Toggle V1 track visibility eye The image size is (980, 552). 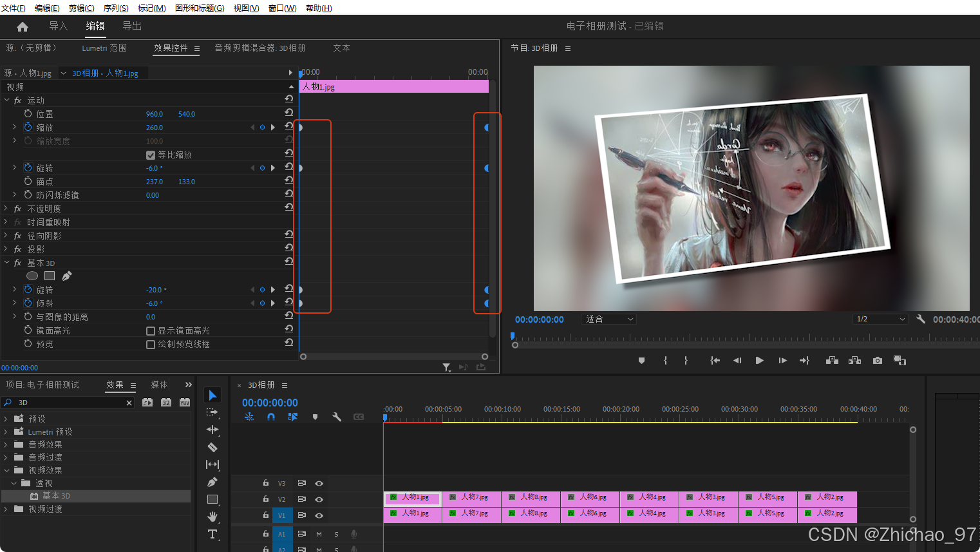319,515
